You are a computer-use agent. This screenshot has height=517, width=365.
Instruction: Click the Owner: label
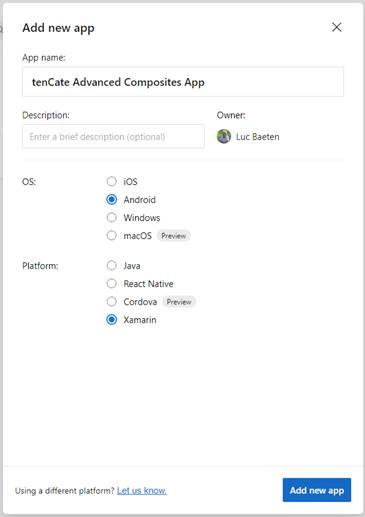(x=231, y=115)
